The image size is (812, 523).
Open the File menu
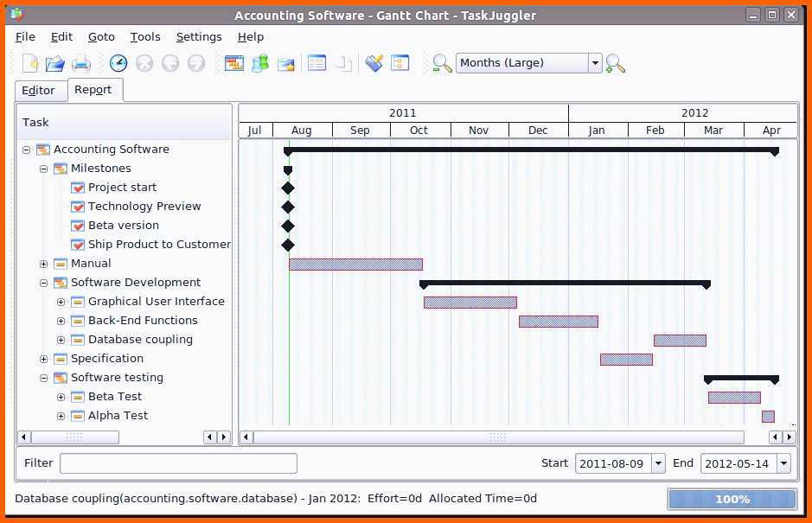(25, 37)
